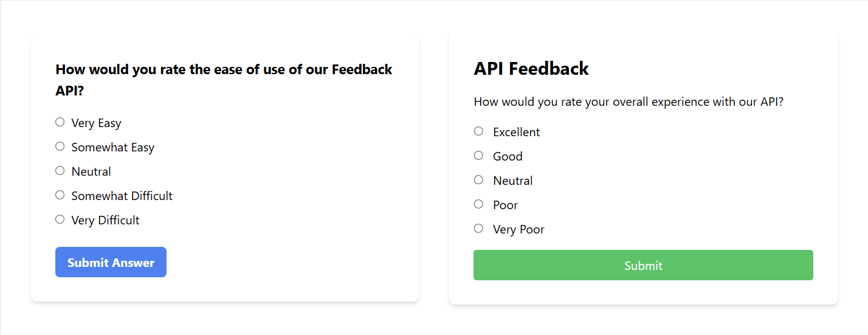This screenshot has height=335, width=868.
Task: Click the "Very Easy" label text
Action: (x=96, y=123)
